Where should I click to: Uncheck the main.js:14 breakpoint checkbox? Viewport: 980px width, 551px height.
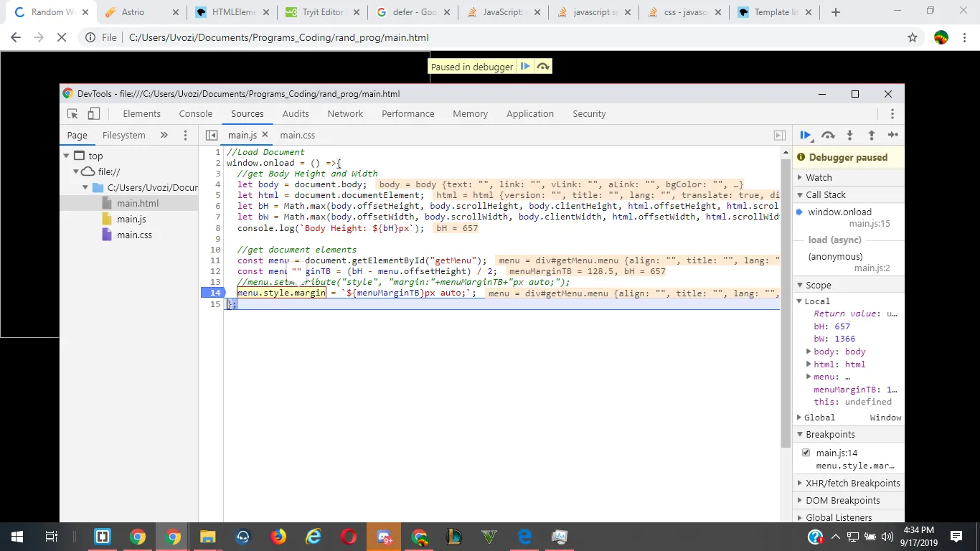tap(806, 453)
